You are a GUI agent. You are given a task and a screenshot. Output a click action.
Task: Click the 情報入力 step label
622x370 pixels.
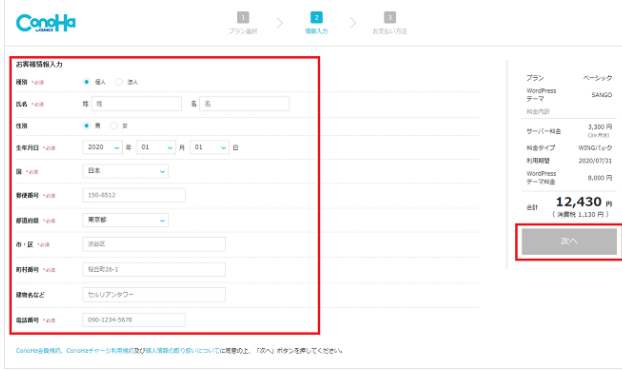[316, 31]
